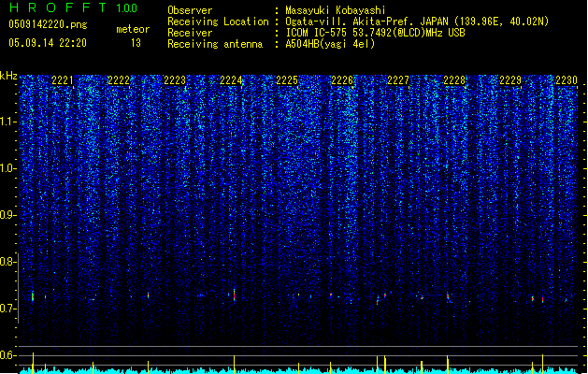Image resolution: width=588 pixels, height=374 pixels.
Task: Click the 0.9 kHz axis label
Action: pyautogui.click(x=8, y=215)
